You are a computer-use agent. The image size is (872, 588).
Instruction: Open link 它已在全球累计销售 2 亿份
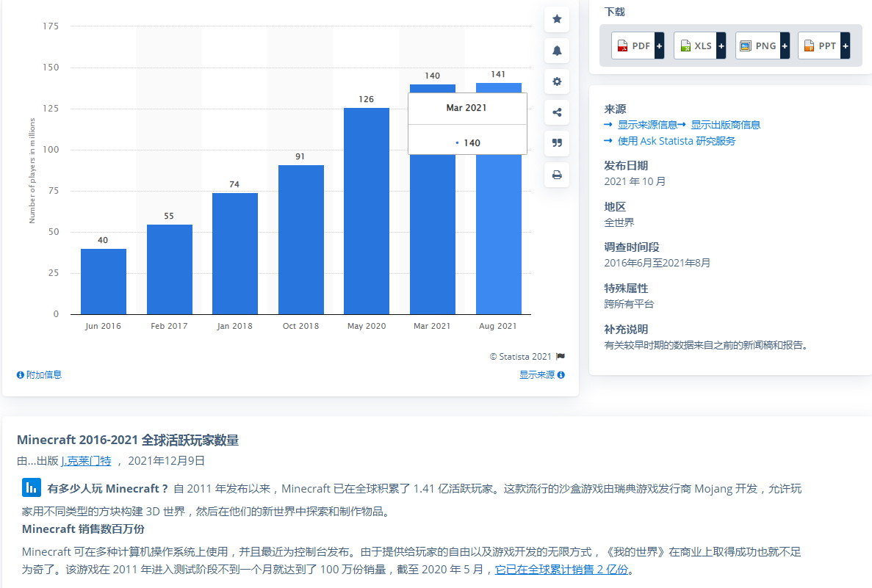click(x=561, y=570)
